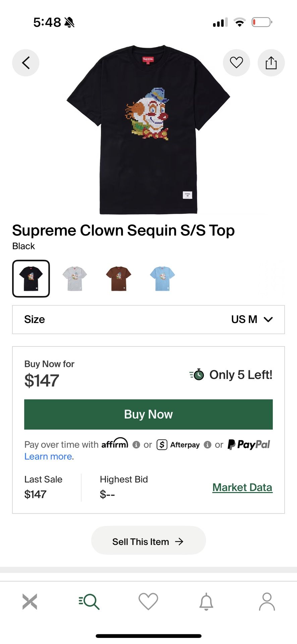Tap Sell This Item button
The height and width of the screenshot is (644, 297).
pyautogui.click(x=148, y=542)
